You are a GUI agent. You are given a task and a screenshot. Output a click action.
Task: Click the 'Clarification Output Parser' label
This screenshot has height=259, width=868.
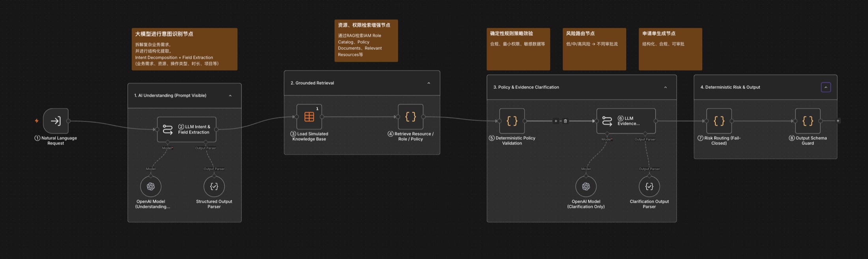(649, 204)
